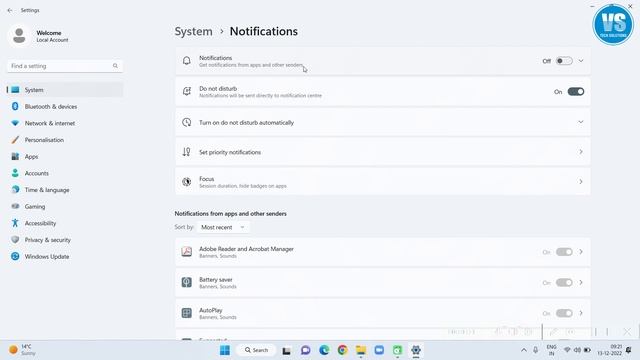Click the clock icon beside automatic do not disturb

point(187,122)
